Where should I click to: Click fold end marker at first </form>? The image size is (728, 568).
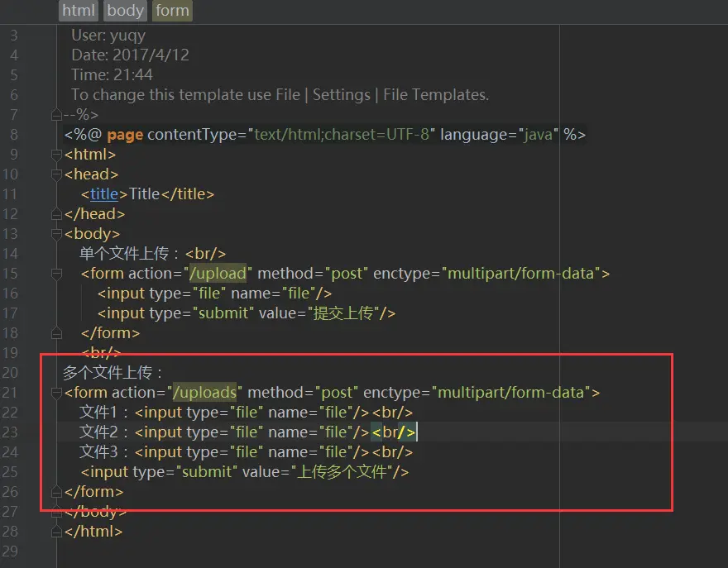point(56,333)
